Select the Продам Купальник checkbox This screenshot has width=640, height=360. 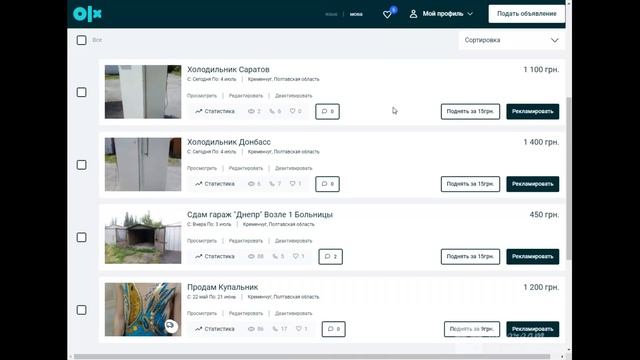82,310
